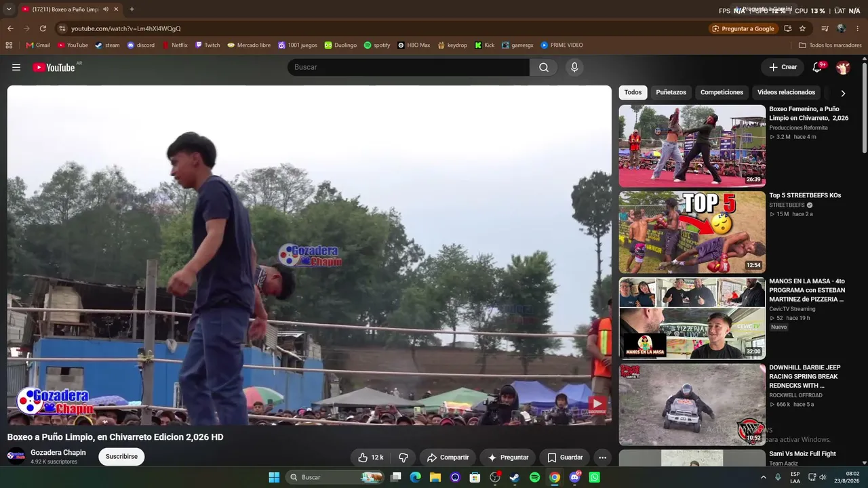
Task: Open Todos los marcadores folder
Action: pyautogui.click(x=830, y=45)
